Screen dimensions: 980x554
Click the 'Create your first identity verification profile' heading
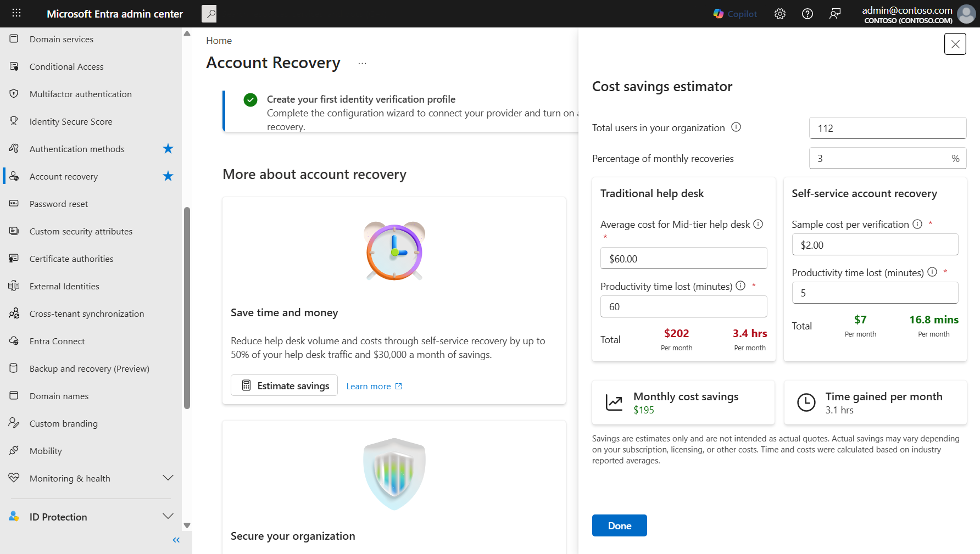[x=361, y=99]
